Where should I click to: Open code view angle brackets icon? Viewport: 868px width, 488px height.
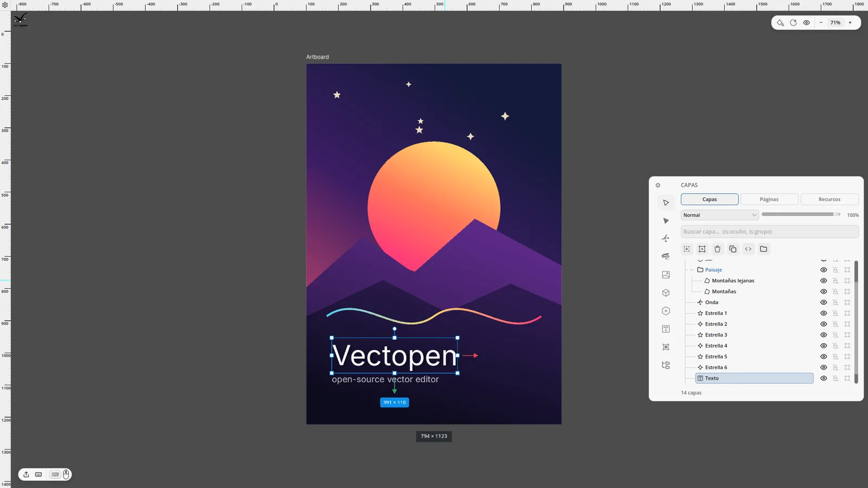click(748, 249)
